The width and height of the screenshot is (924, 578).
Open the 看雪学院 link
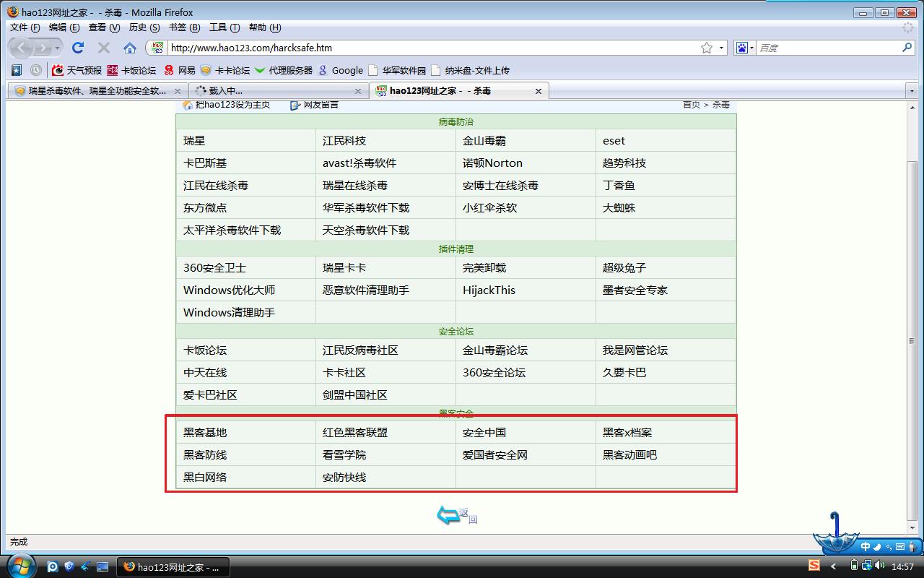344,455
